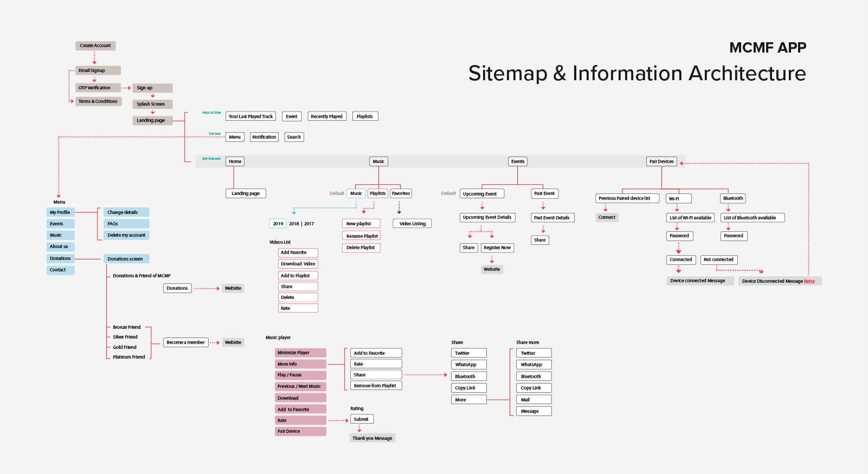
Task: Select the Previous Paired device list box
Action: [x=627, y=198]
